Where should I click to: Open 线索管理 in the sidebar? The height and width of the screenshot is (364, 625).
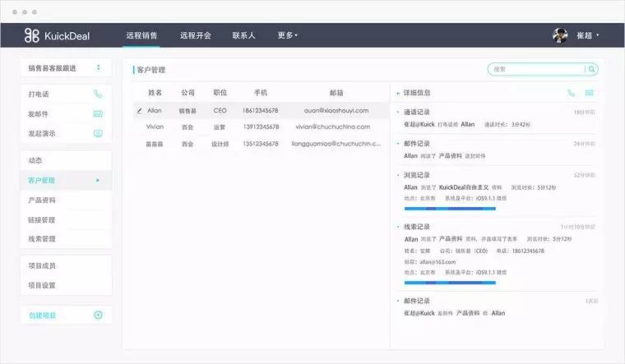pos(42,239)
